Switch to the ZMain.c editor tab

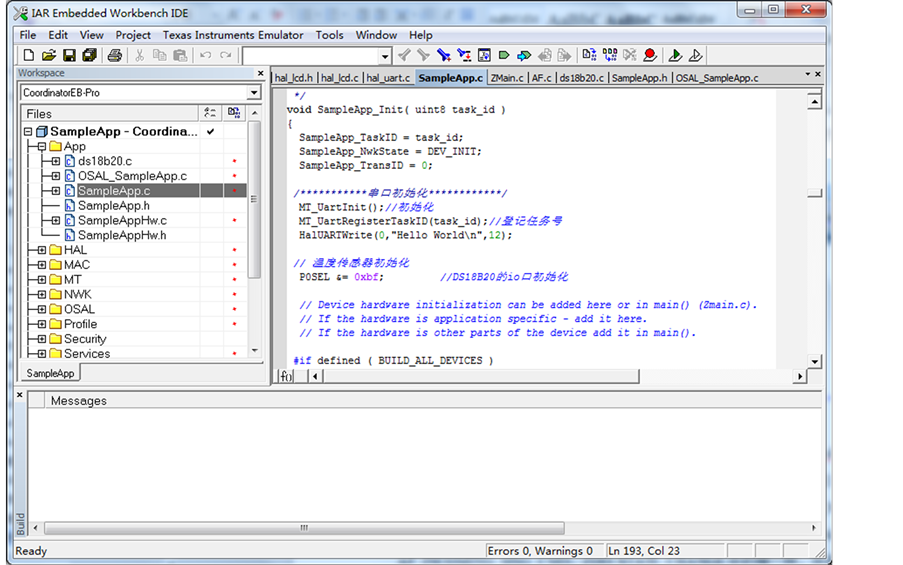507,78
